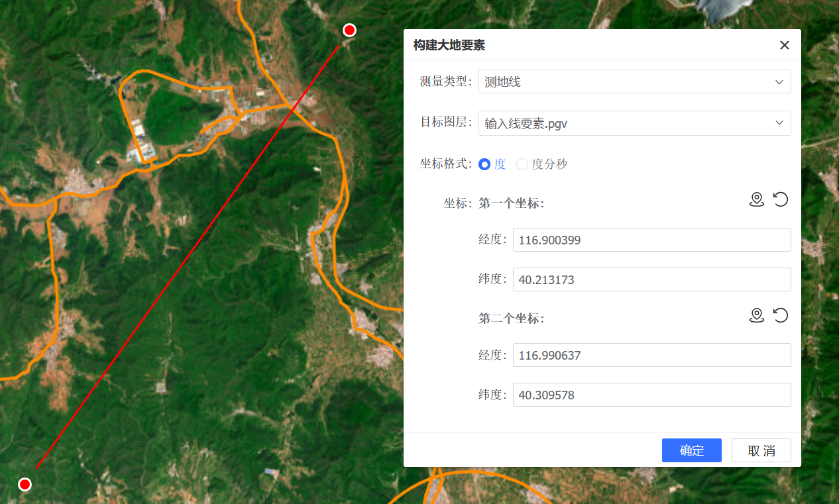Reset the second coordinate values

point(781,315)
